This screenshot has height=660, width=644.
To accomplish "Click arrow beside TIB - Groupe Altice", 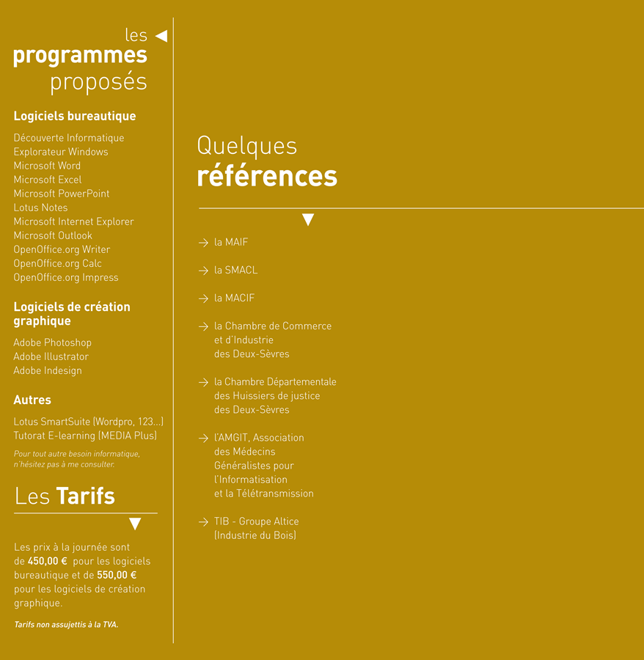I will 203,522.
